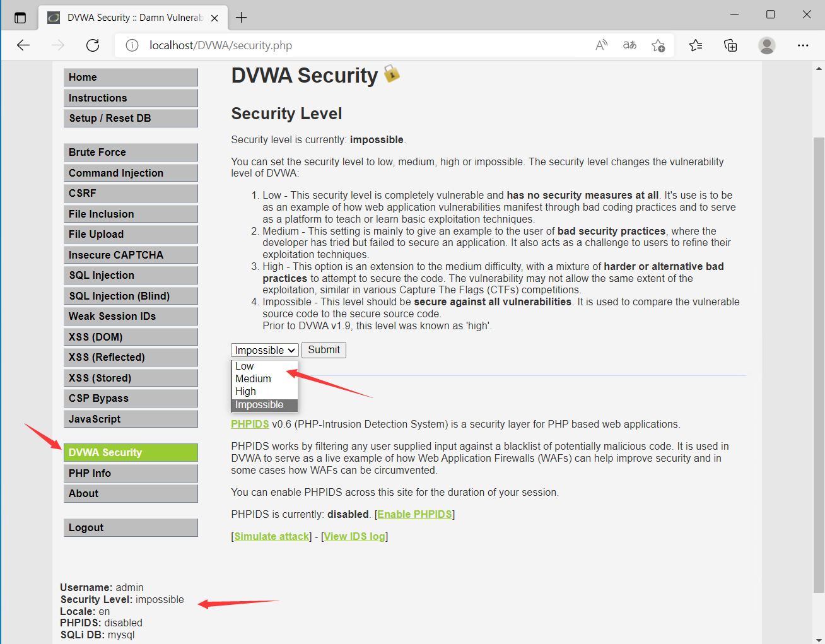Screen dimensions: 825x644
Task: Open the Brute Force menu item
Action: 131,153
